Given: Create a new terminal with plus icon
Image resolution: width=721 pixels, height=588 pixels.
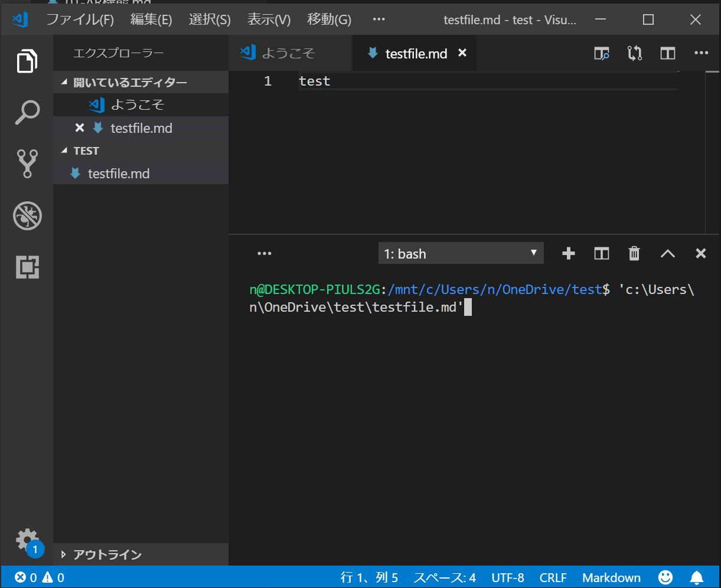Looking at the screenshot, I should [568, 254].
